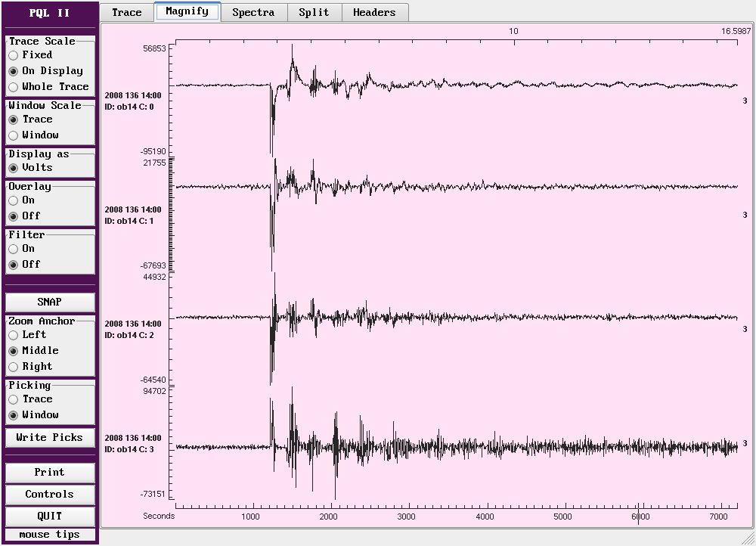The height and width of the screenshot is (546, 756).
Task: Click the Print button
Action: tap(50, 473)
